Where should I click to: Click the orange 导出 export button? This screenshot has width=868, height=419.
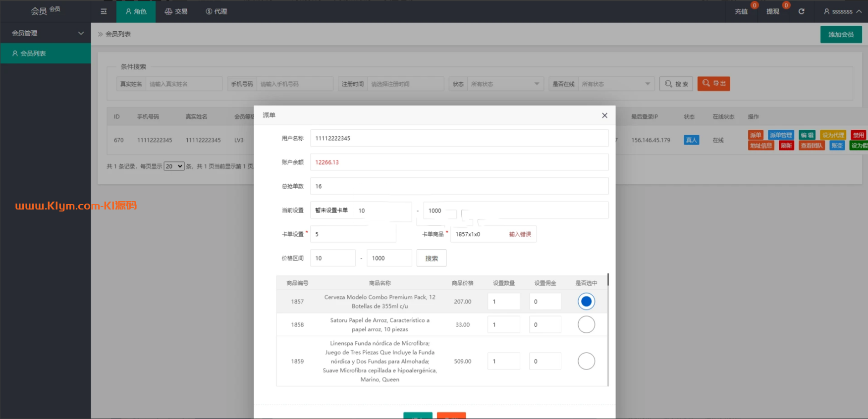713,84
